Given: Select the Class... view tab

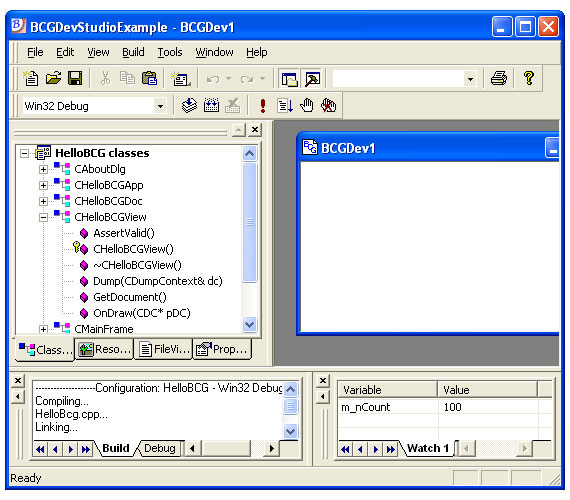Looking at the screenshot, I should (x=45, y=350).
